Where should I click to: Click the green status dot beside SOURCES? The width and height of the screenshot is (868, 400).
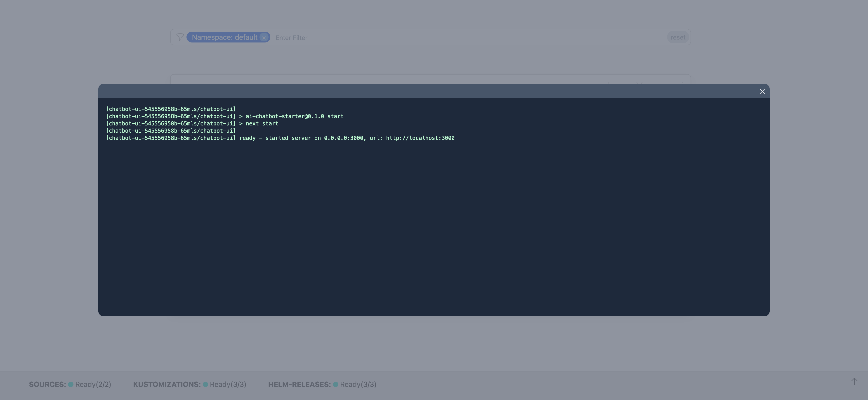pos(71,384)
